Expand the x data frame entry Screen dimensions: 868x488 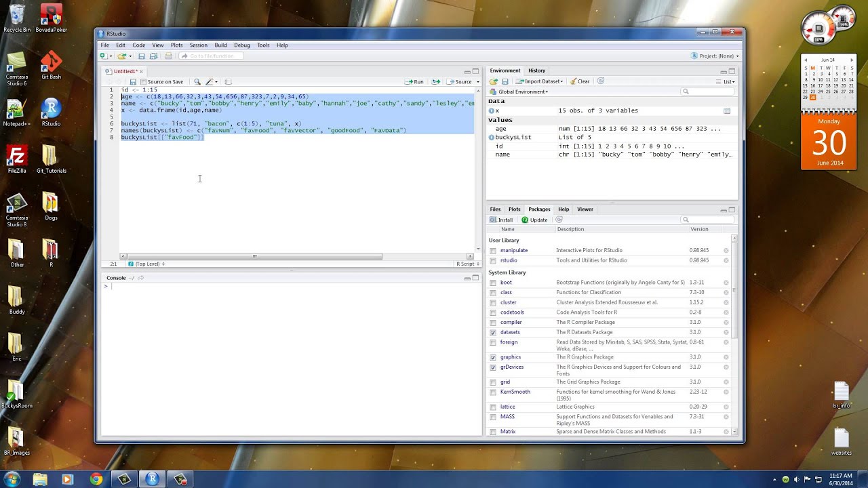[492, 110]
